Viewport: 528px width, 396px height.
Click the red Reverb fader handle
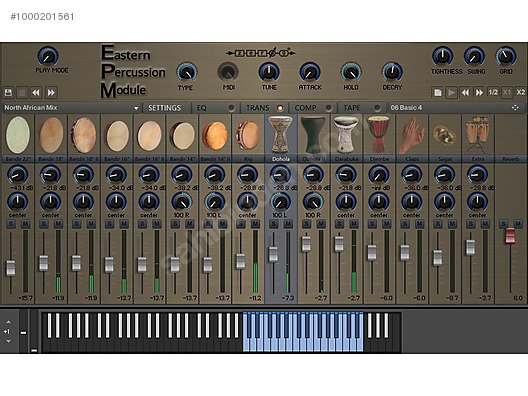tap(510, 236)
